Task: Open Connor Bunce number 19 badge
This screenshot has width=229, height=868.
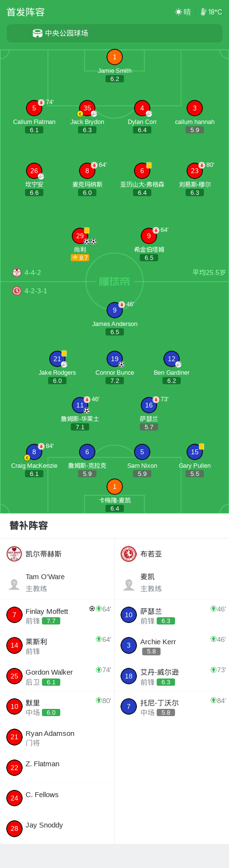Action: (115, 359)
